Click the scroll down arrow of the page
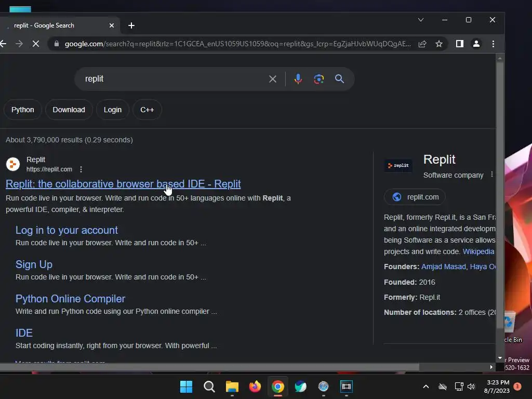The height and width of the screenshot is (399, 532). [500, 358]
